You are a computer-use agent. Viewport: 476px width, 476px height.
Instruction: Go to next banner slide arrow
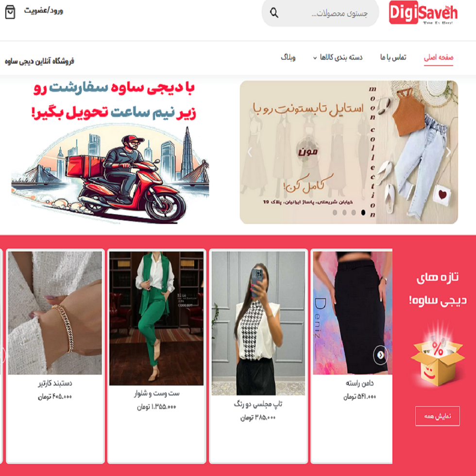pos(449,152)
